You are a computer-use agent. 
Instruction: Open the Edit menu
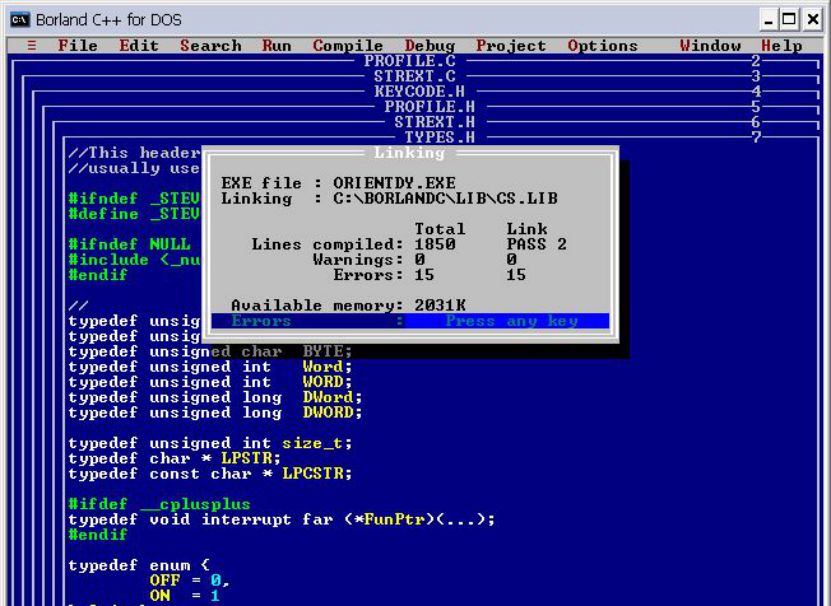pos(139,46)
